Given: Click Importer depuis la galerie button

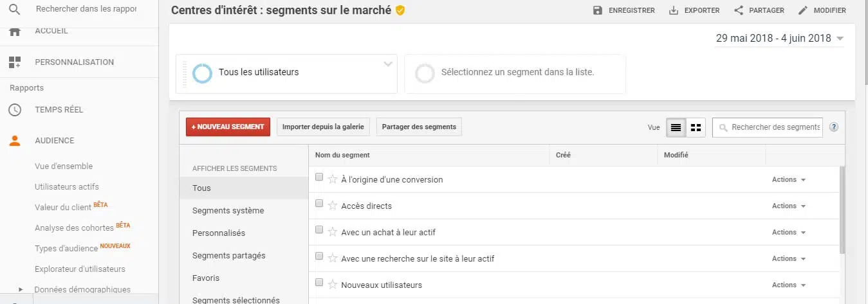Looking at the screenshot, I should coord(324,127).
